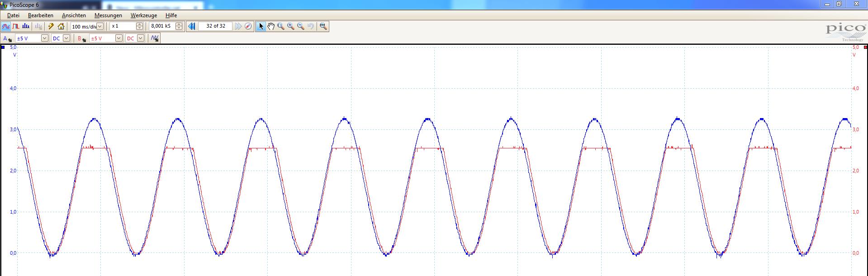This screenshot has width=868, height=276.
Task: Select the zoom in tool
Action: [291, 26]
